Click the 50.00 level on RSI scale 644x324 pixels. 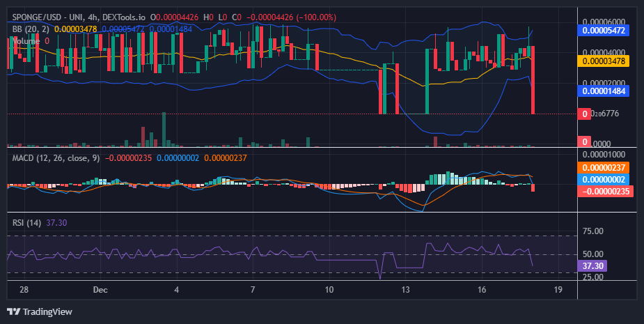[593, 254]
